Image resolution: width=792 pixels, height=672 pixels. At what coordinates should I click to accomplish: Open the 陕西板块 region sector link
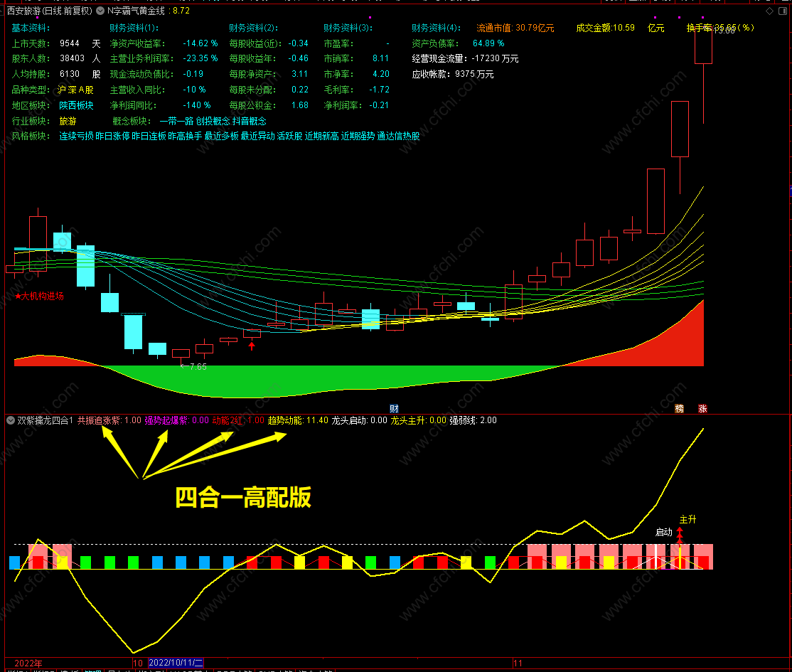click(x=76, y=105)
